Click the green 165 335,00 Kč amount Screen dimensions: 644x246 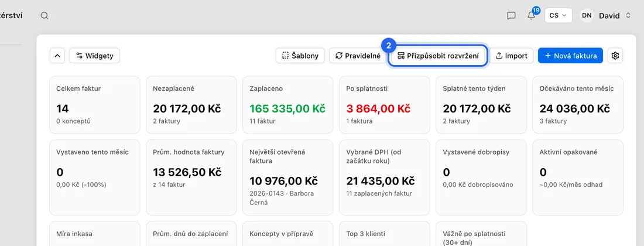287,109
